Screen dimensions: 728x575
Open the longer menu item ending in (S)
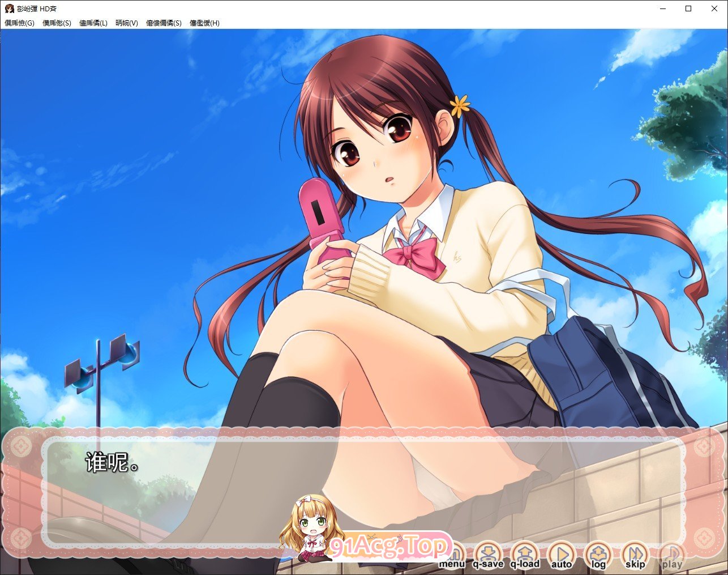point(164,23)
